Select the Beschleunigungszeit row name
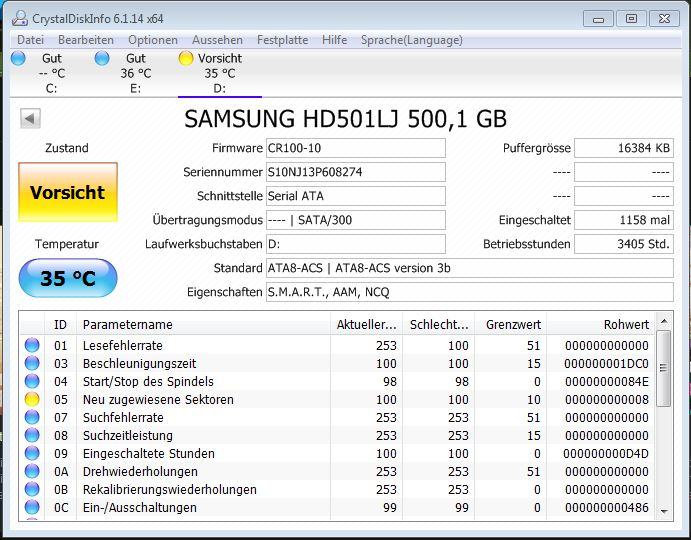Viewport: 691px width, 540px height. pos(139,363)
